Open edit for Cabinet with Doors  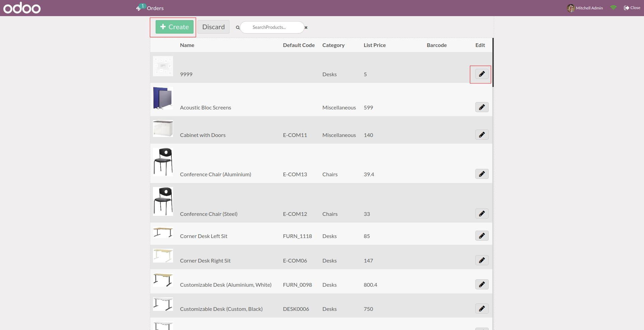[482, 135]
